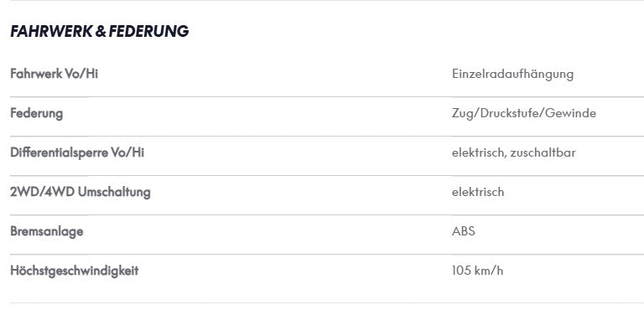The height and width of the screenshot is (315, 644).
Task: Click the word zuschaltbar
Action: pos(543,152)
